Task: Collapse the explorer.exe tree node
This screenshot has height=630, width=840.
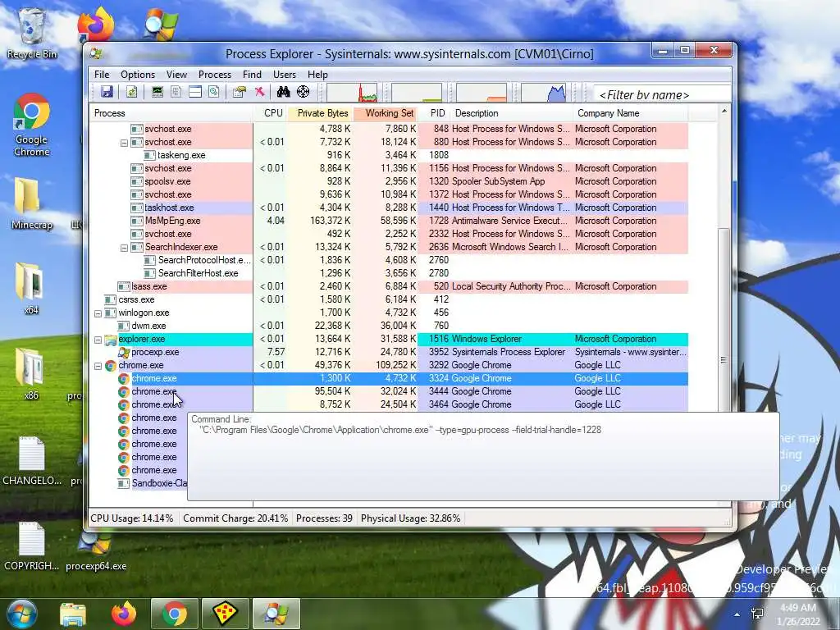Action: 98,340
